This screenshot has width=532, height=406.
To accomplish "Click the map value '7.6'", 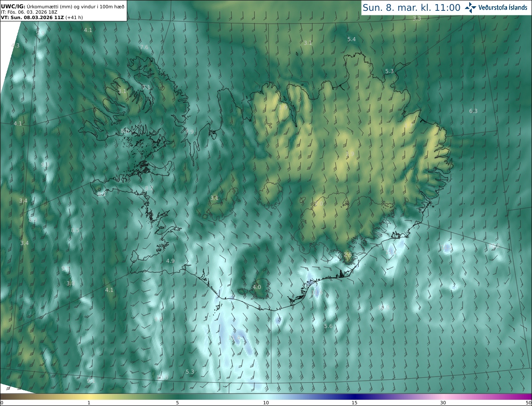I will click(144, 47).
